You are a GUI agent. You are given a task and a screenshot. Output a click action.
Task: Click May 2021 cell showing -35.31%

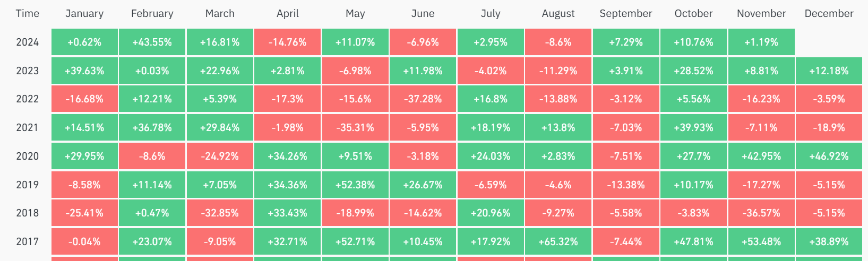coord(355,128)
